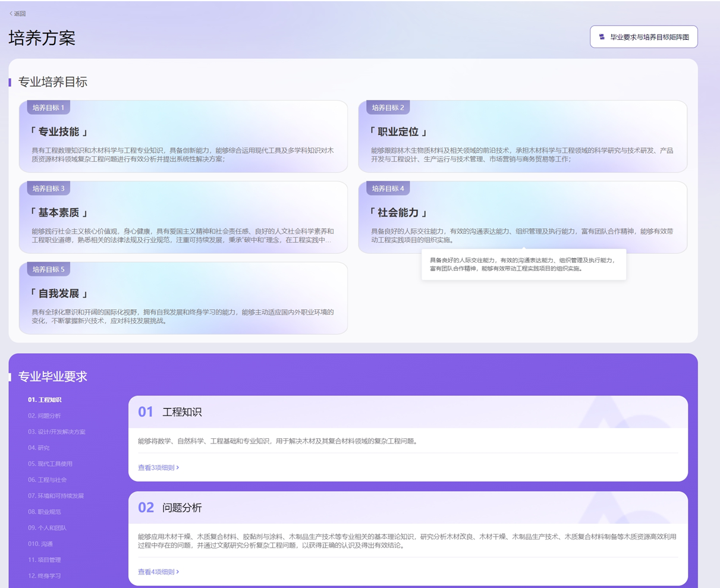Select 05. 现代工具使用 in sidebar

(x=50, y=464)
